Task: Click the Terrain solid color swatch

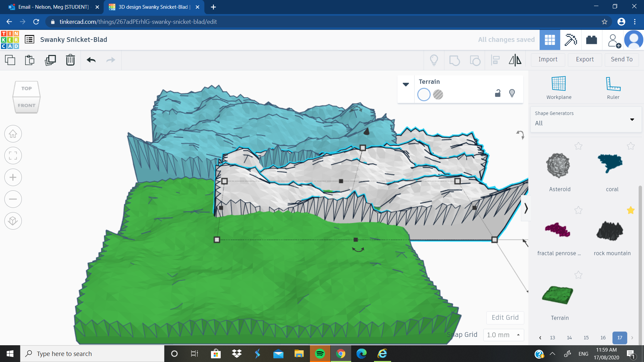Action: pyautogui.click(x=424, y=95)
